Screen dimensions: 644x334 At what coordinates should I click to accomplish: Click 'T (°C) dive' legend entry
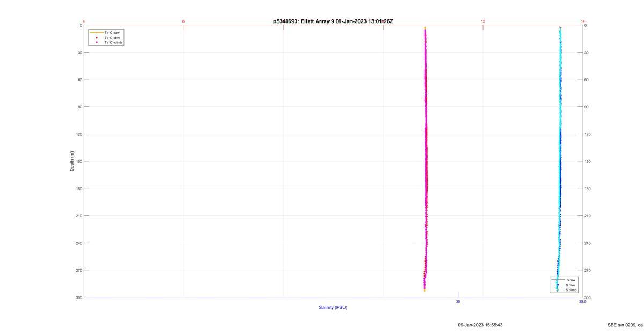tap(112, 38)
